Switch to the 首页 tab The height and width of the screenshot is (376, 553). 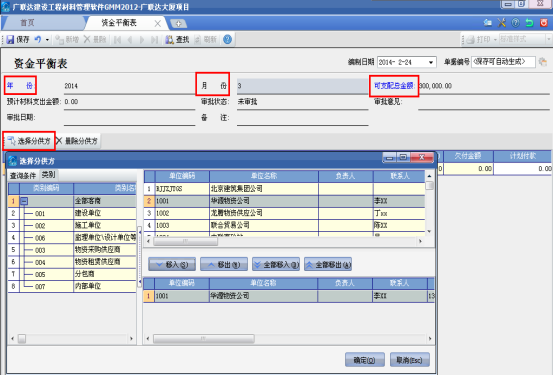(x=27, y=23)
